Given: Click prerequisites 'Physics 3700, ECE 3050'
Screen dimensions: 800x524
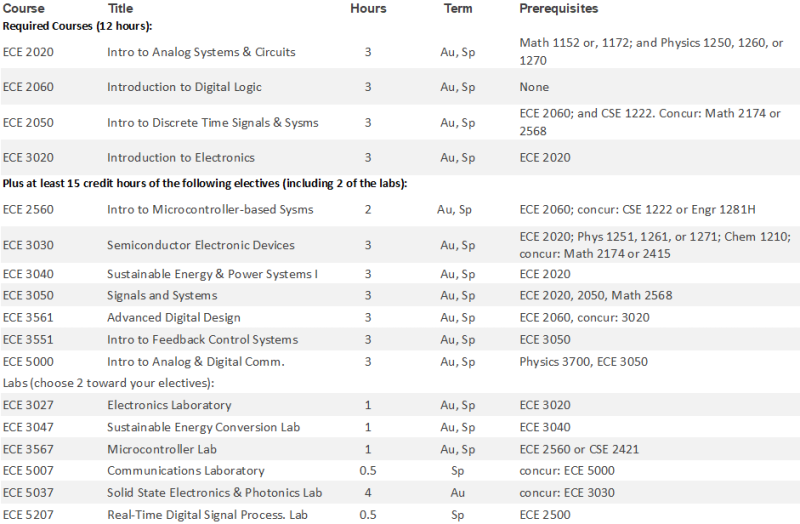Looking at the screenshot, I should [584, 362].
